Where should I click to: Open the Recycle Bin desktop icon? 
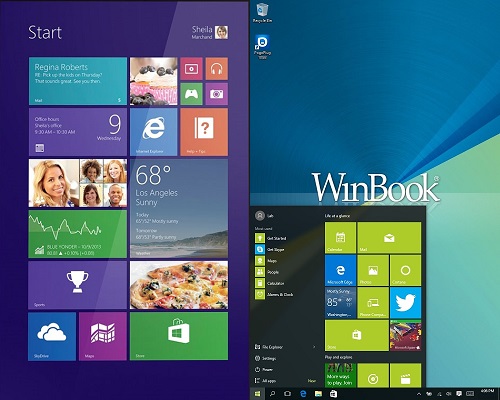(262, 13)
